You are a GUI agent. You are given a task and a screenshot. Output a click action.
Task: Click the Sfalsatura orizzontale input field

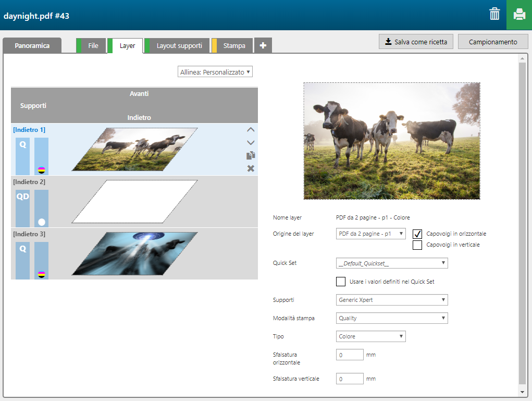pos(350,355)
